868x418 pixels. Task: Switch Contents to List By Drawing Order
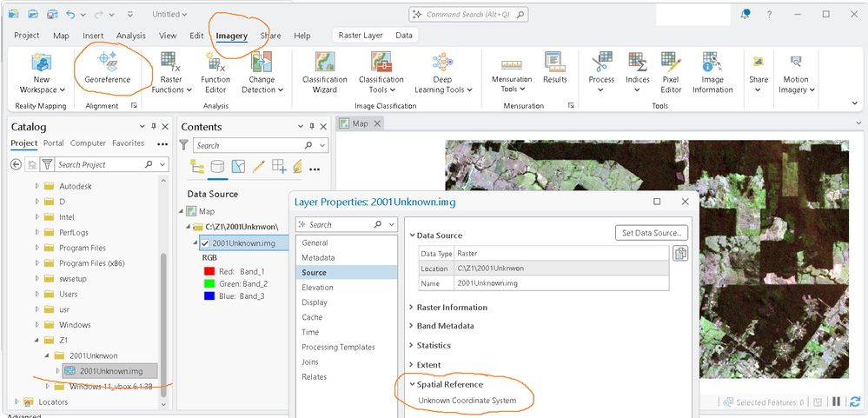(196, 166)
